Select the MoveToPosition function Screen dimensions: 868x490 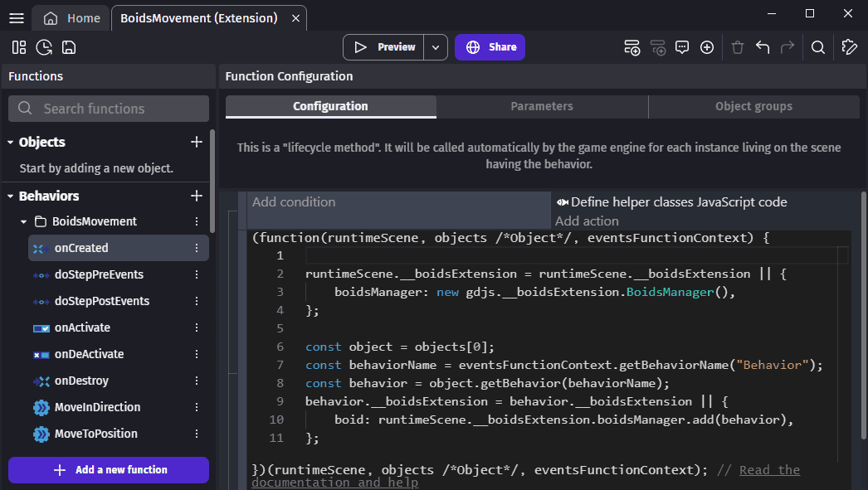(95, 434)
